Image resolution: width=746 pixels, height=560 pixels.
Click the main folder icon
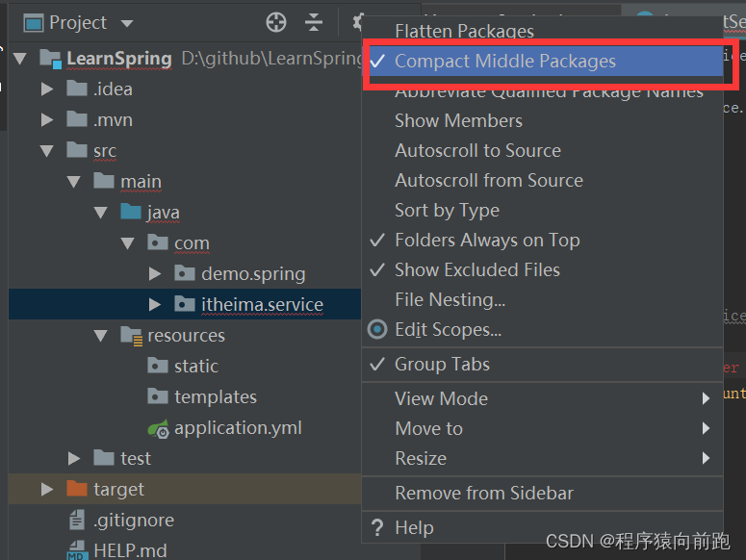click(x=104, y=181)
